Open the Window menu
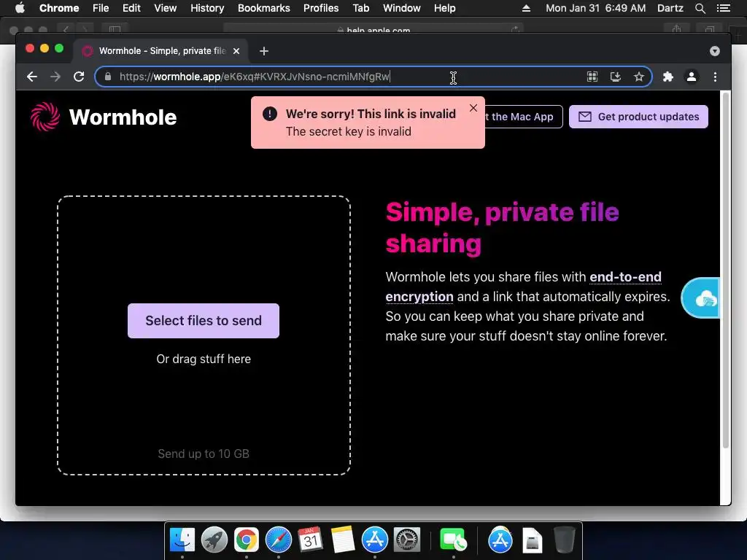 tap(402, 8)
